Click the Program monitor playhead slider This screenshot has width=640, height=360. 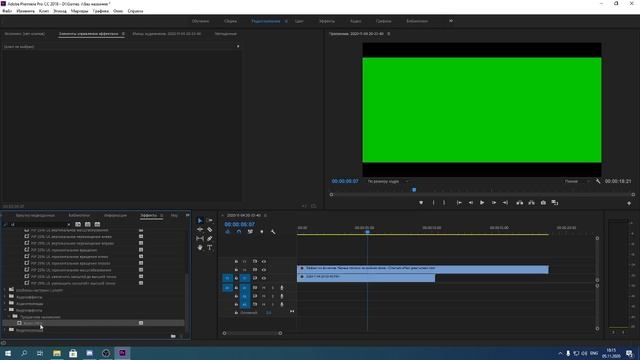click(x=414, y=190)
